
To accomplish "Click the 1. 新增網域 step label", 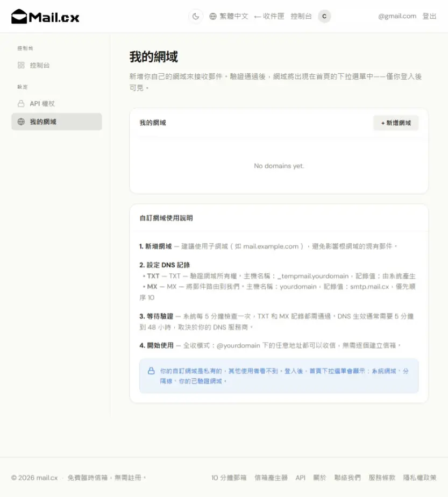I will (155, 246).
